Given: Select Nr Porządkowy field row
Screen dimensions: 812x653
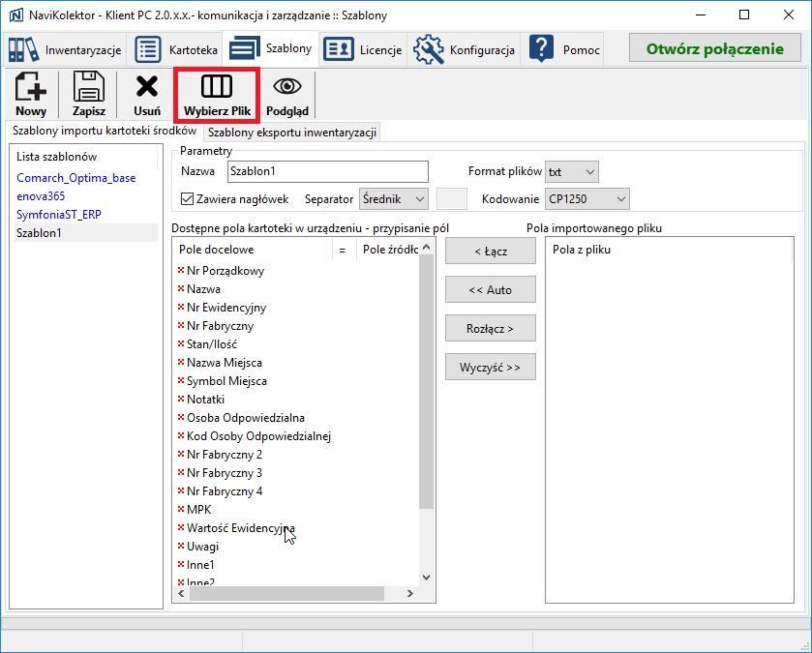Looking at the screenshot, I should point(298,271).
